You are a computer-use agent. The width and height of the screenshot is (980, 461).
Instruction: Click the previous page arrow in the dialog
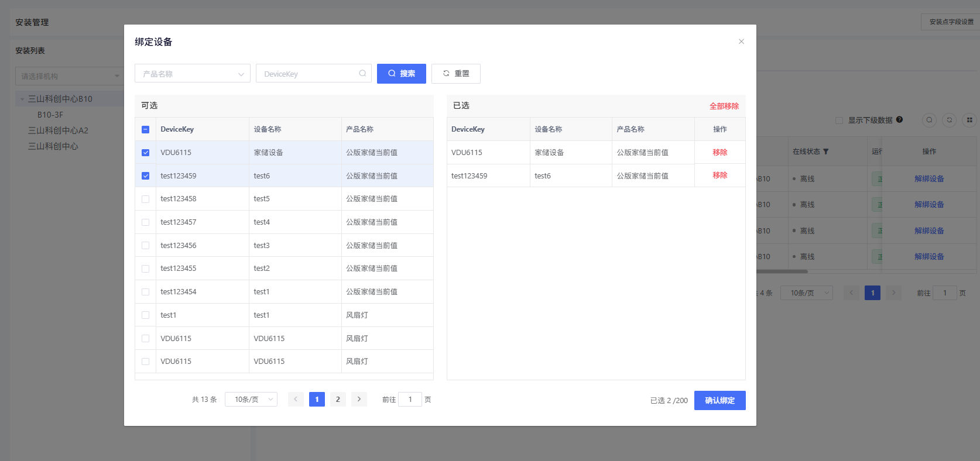click(296, 399)
